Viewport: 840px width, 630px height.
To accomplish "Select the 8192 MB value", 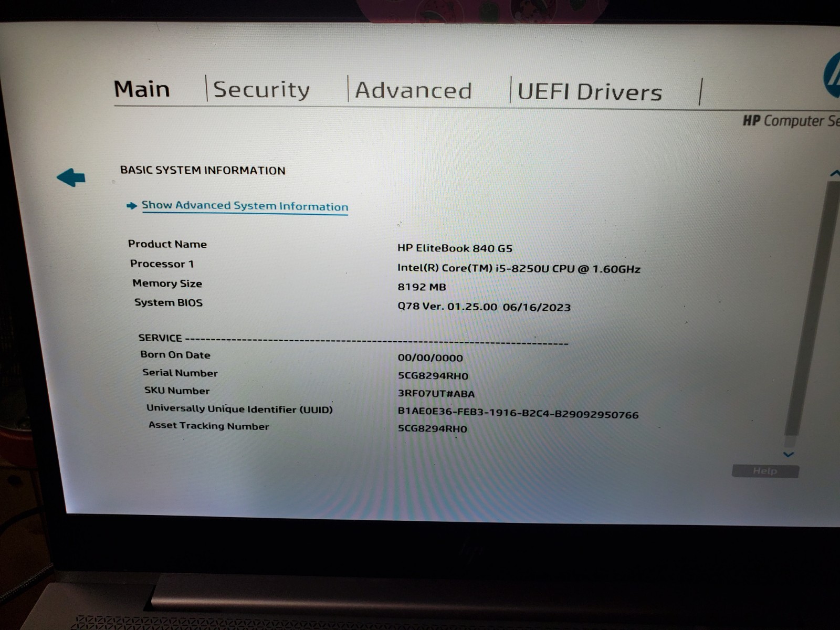I will click(x=422, y=287).
